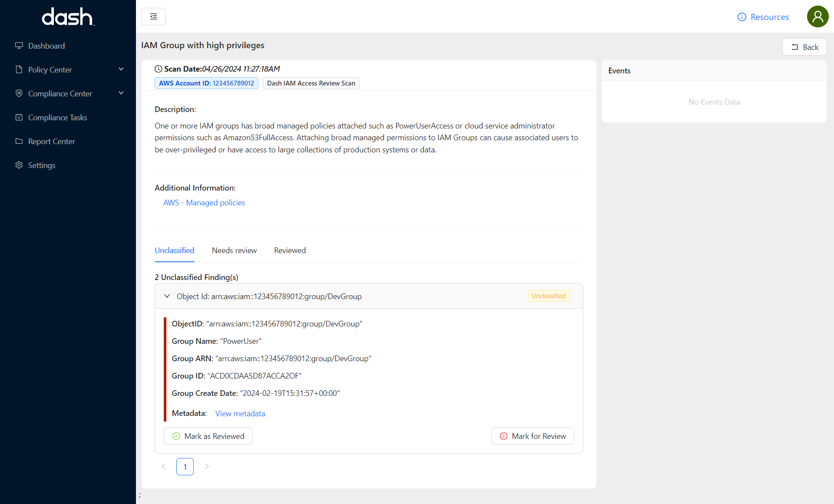Click the Mark for Review alert icon
This screenshot has height=504, width=834.
pyautogui.click(x=503, y=436)
